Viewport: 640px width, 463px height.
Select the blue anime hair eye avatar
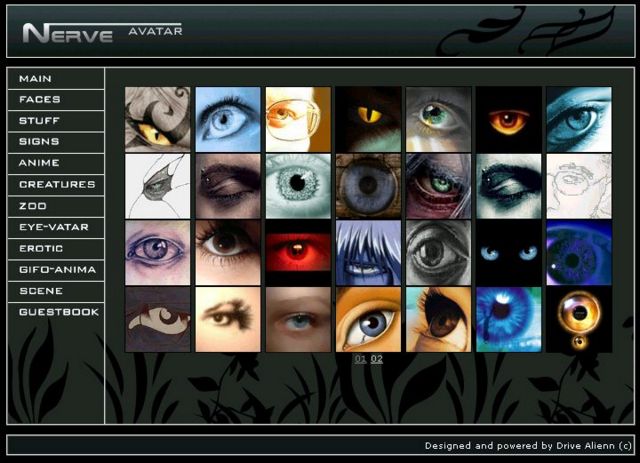(369, 253)
